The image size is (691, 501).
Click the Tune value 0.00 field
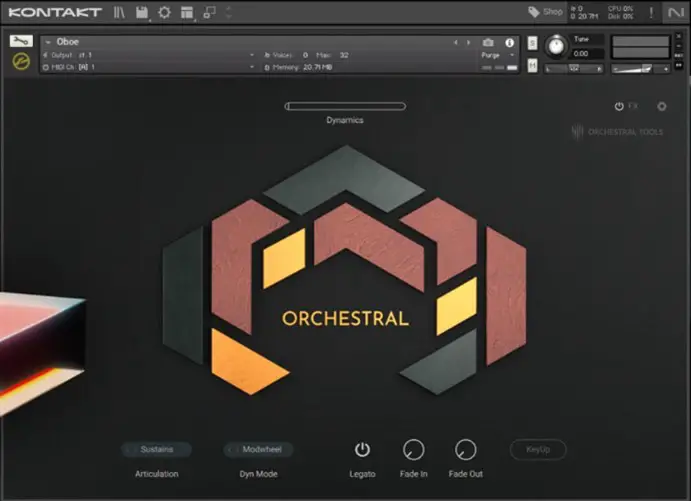coord(586,53)
